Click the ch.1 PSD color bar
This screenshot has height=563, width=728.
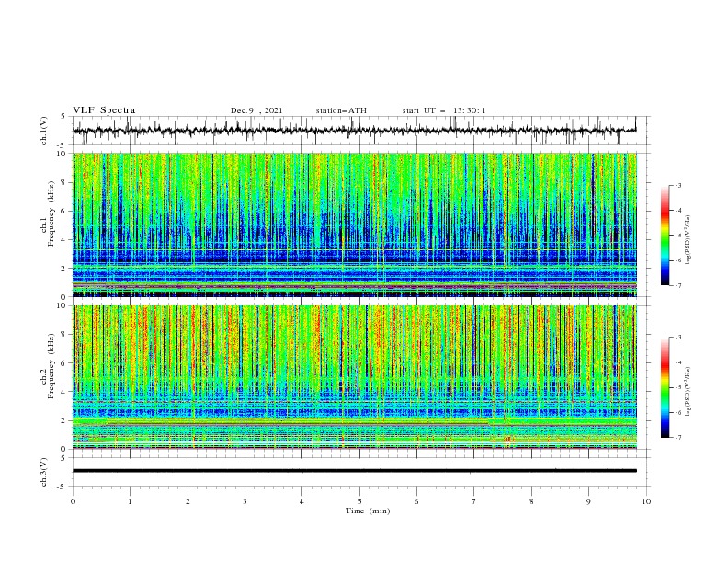[665, 236]
